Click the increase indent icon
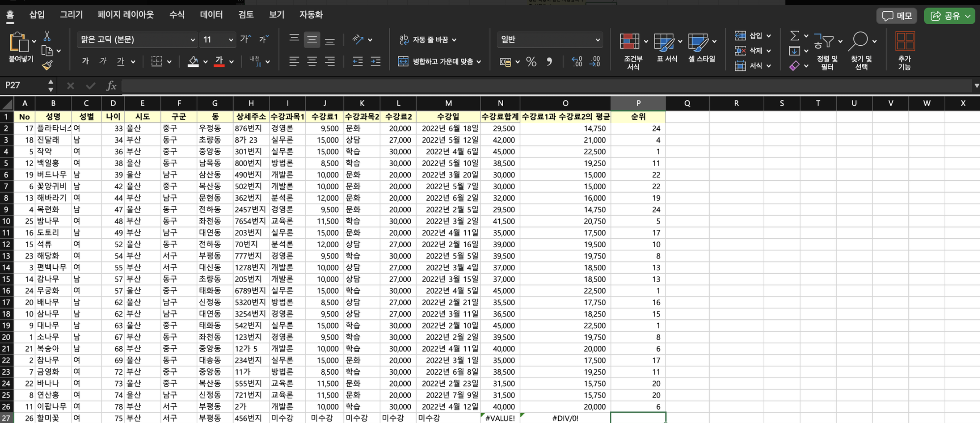980x423 pixels. point(376,61)
